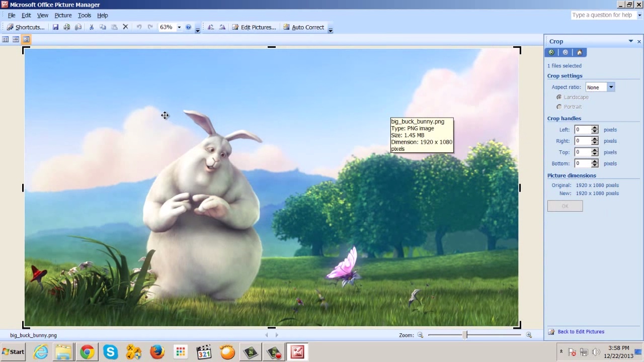
Task: Click the zoom slider handle
Action: (466, 335)
